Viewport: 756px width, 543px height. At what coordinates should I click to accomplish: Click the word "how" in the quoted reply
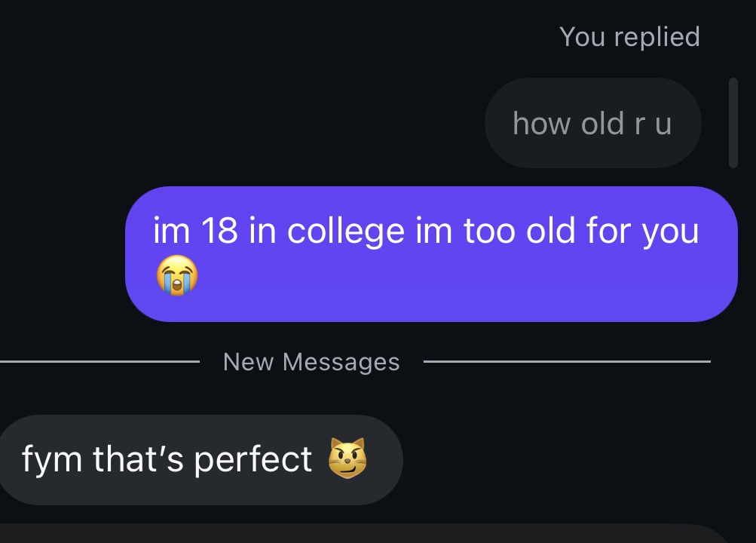point(537,123)
